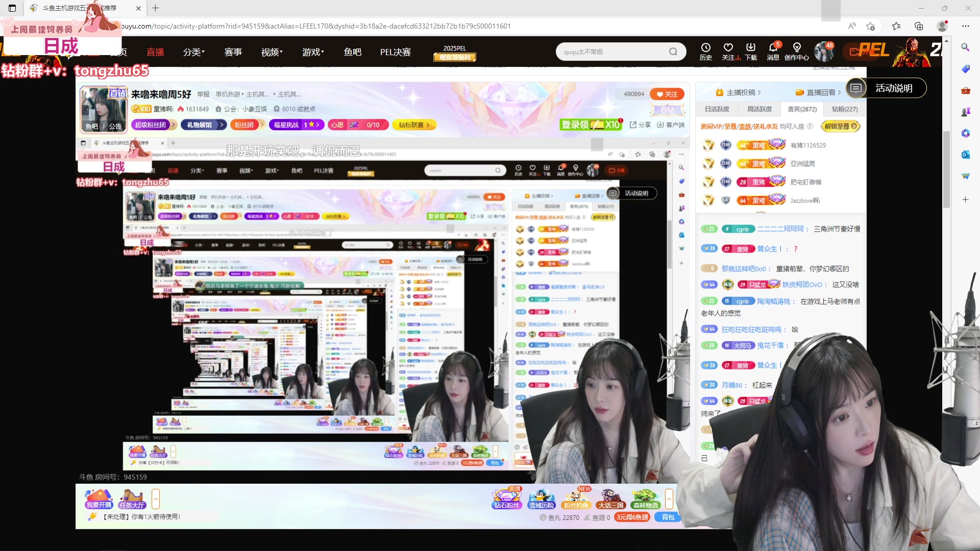The height and width of the screenshot is (551, 980).
Task: Click the Edge sidebar search icon
Action: (x=965, y=47)
